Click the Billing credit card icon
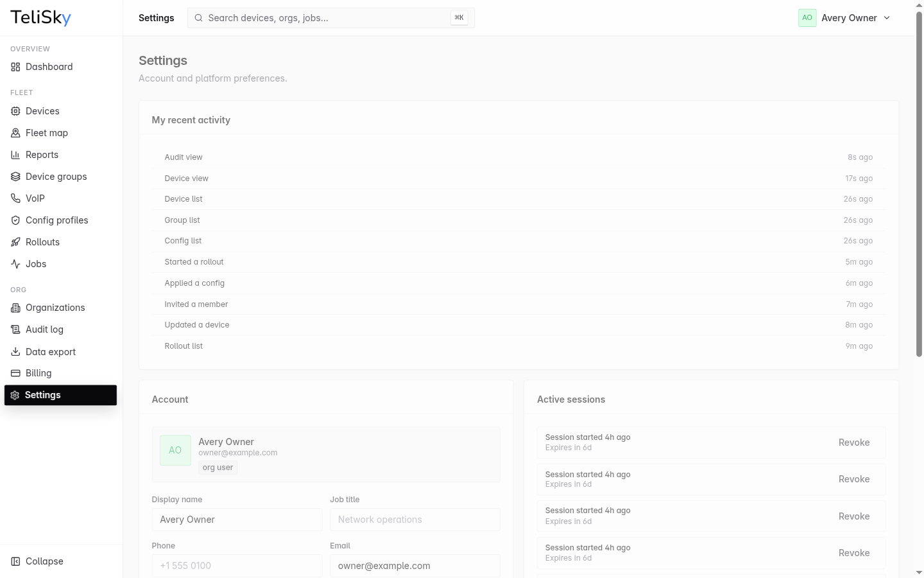924x578 pixels. (x=15, y=373)
